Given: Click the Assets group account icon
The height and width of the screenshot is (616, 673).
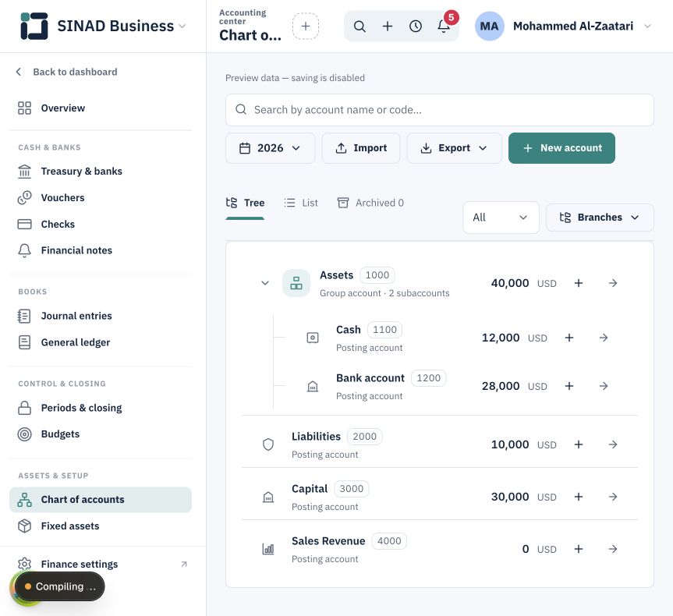Looking at the screenshot, I should 296,283.
